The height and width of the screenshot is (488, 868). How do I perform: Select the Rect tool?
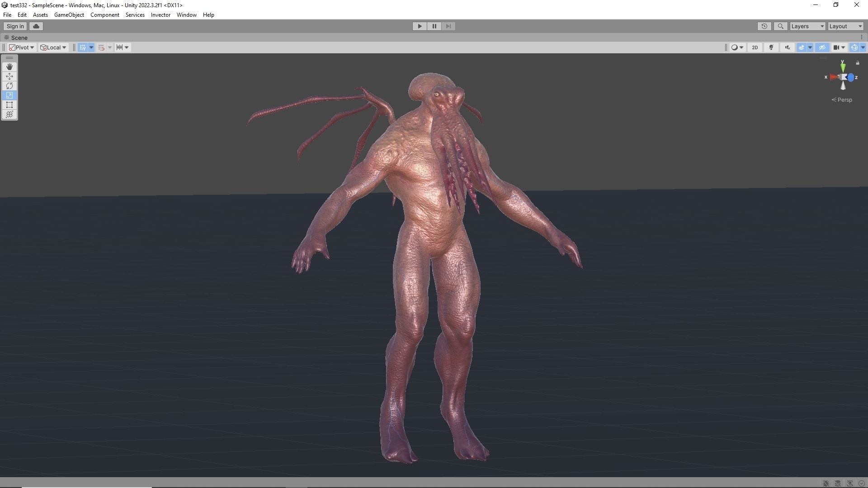pyautogui.click(x=9, y=105)
